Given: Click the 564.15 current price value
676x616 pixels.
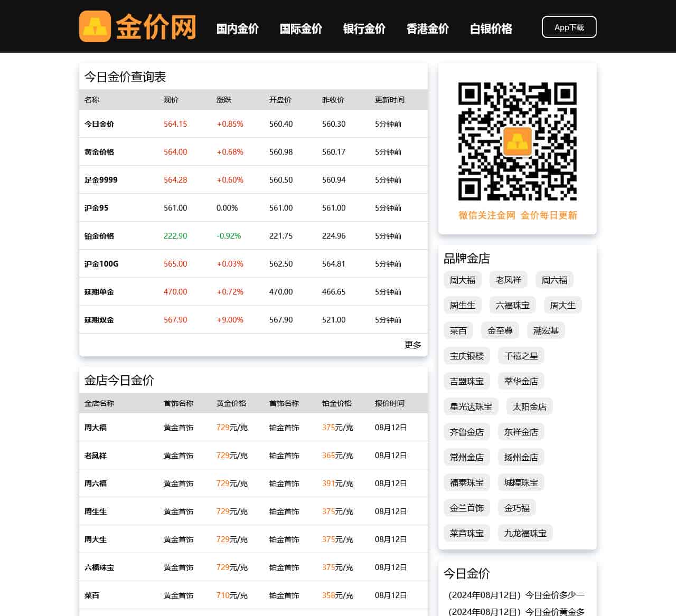Looking at the screenshot, I should (175, 124).
